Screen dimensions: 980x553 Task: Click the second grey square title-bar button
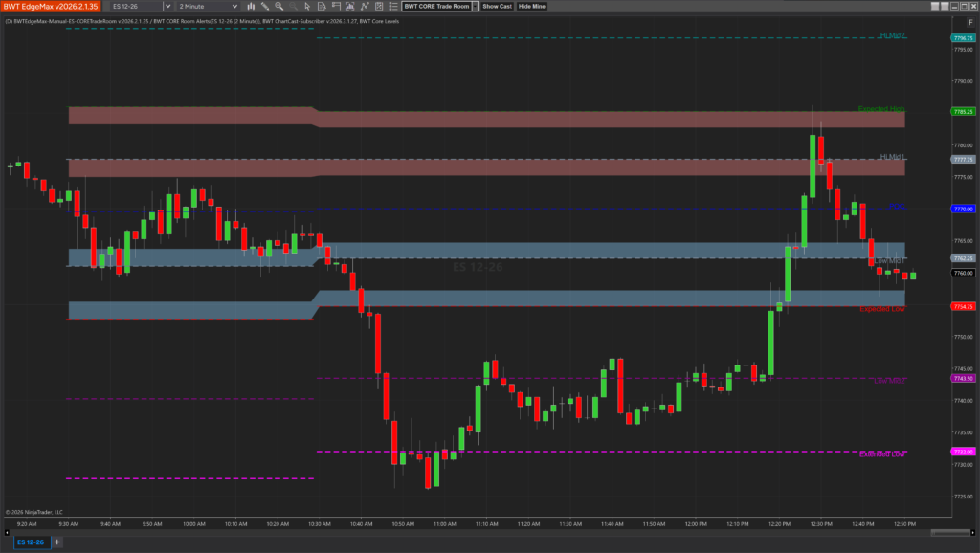pos(945,7)
